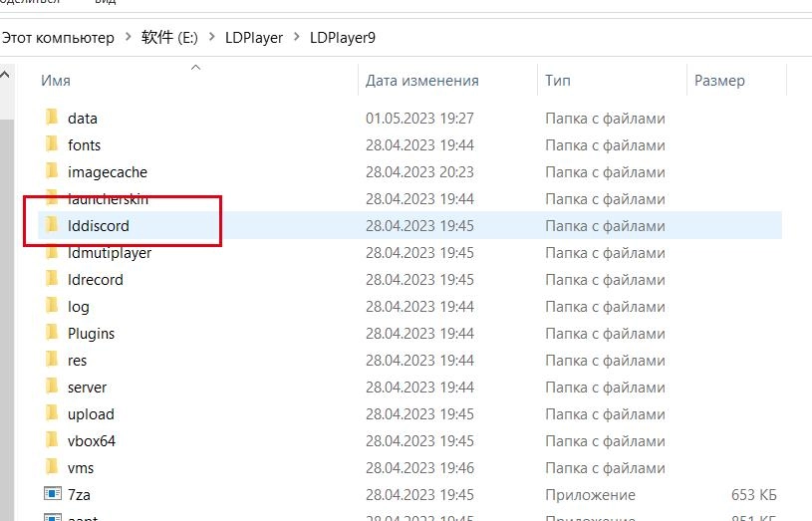The image size is (812, 521).
Task: Navigate to LDPlayer in the address path
Action: (x=256, y=38)
